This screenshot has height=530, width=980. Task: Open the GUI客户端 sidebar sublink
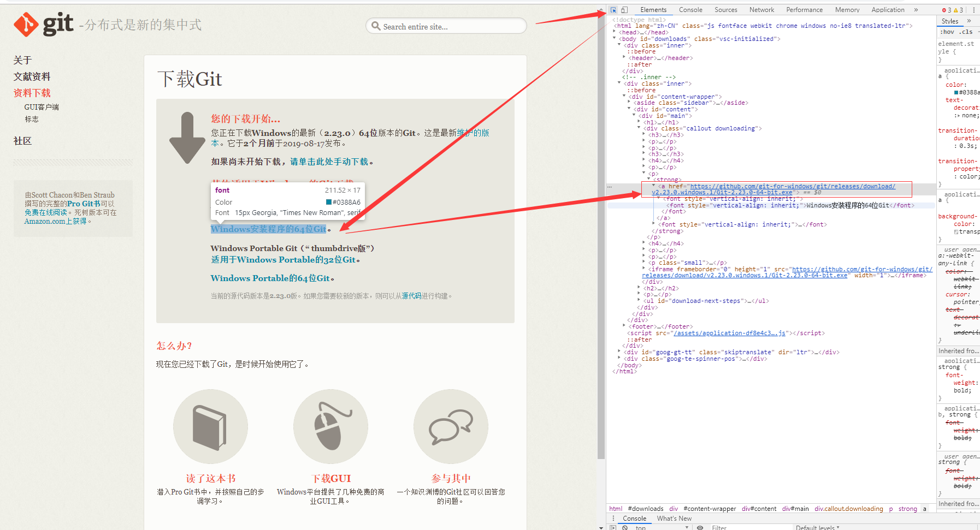[42, 107]
